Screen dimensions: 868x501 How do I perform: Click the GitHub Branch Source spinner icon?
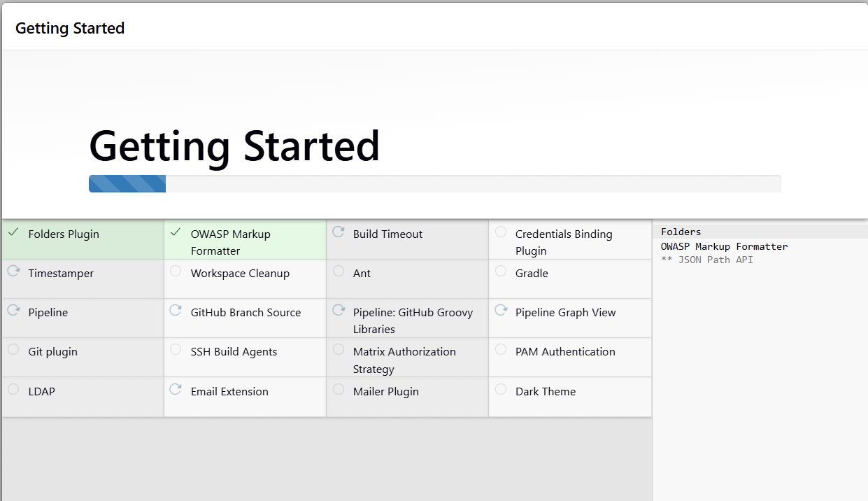point(175,310)
